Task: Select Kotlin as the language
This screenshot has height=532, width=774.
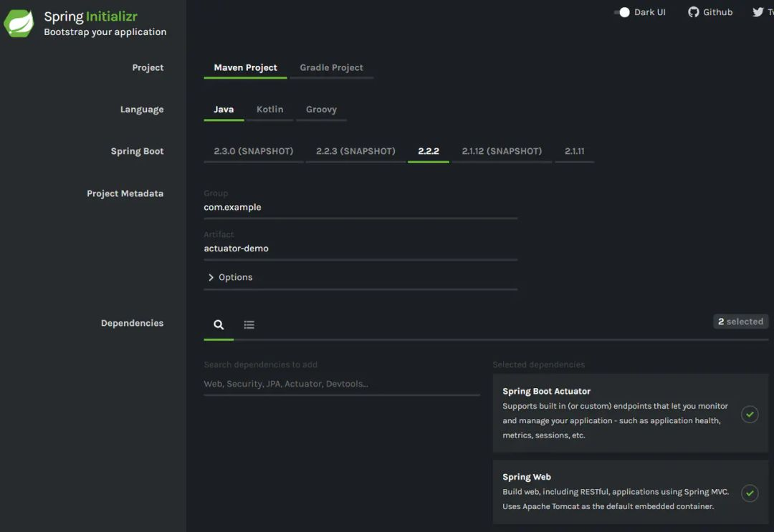Action: pyautogui.click(x=269, y=109)
